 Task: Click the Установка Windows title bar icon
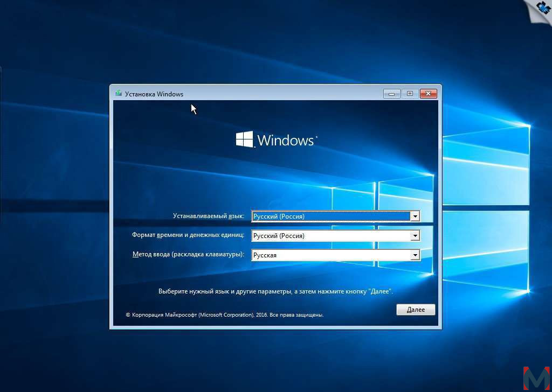tap(118, 94)
